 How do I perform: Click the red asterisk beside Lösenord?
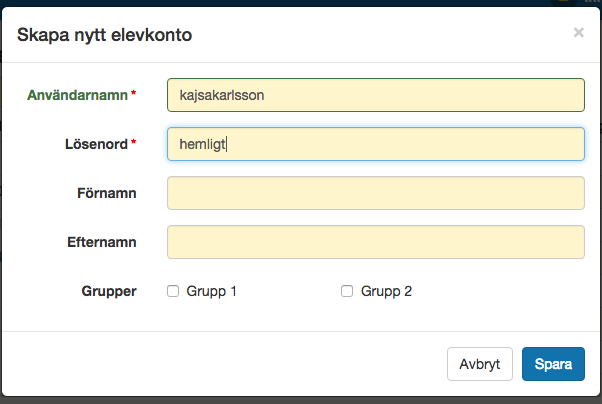(134, 144)
